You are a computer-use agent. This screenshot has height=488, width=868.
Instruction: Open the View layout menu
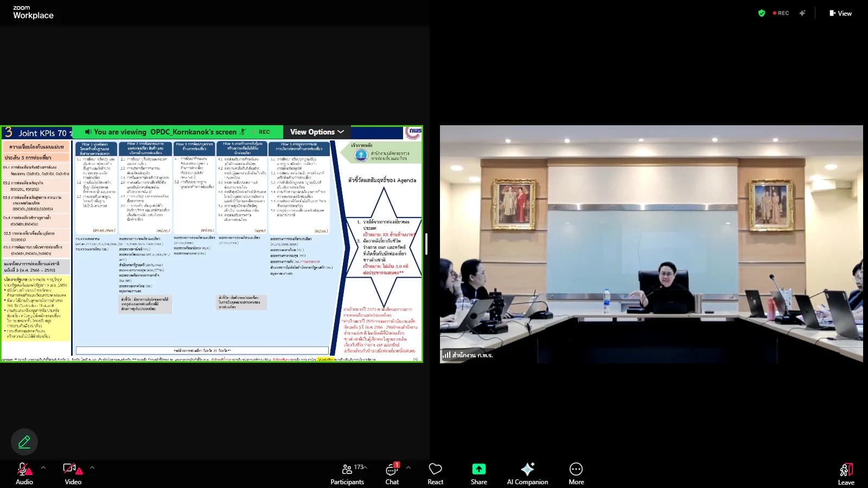click(x=840, y=13)
